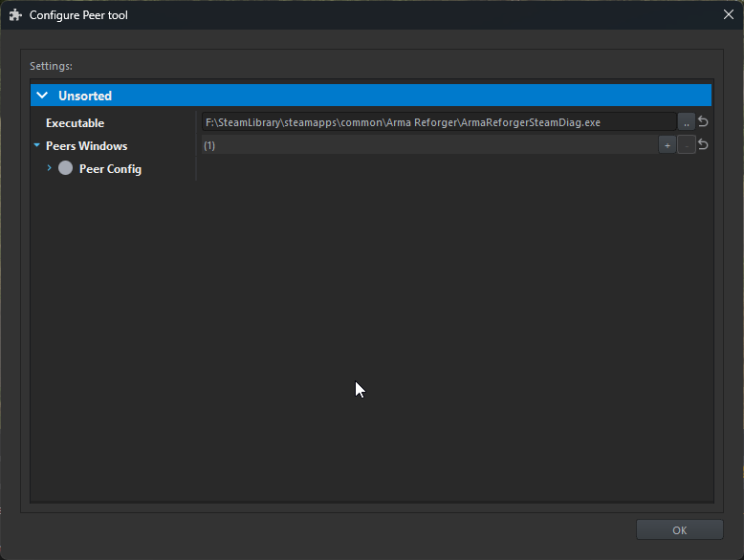
Task: Select the Peers Windows property label
Action: 86,146
